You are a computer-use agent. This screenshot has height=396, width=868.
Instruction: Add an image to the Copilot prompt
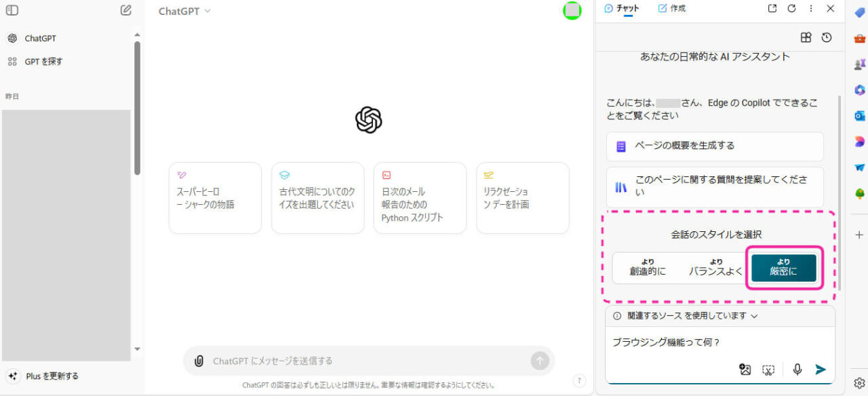[x=745, y=370]
